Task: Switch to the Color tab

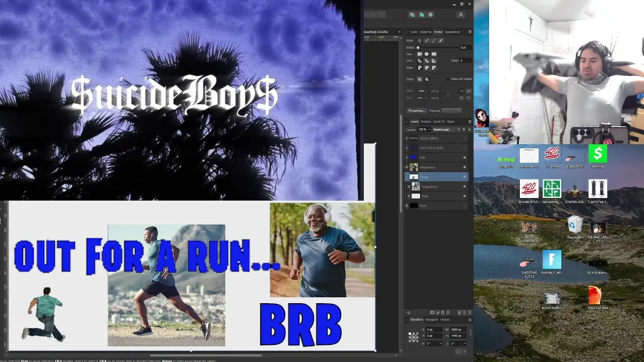Action: click(x=414, y=32)
